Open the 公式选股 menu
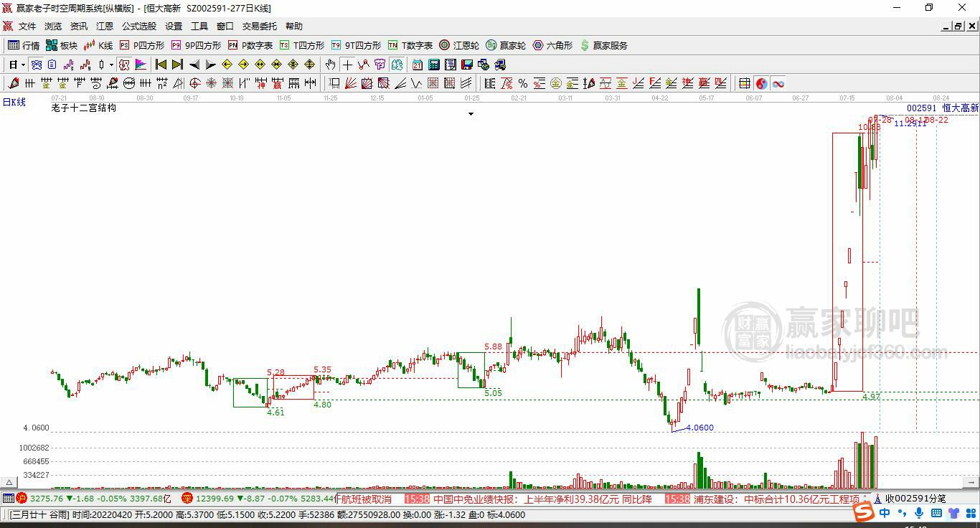 point(139,27)
